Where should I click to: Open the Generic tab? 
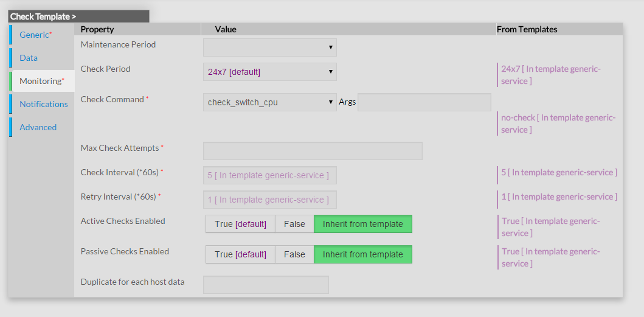pos(35,35)
